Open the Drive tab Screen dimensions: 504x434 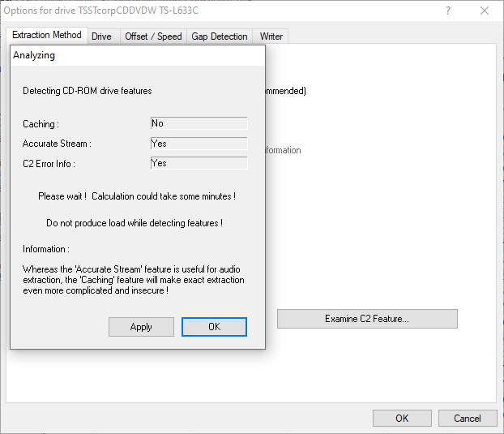pos(101,37)
